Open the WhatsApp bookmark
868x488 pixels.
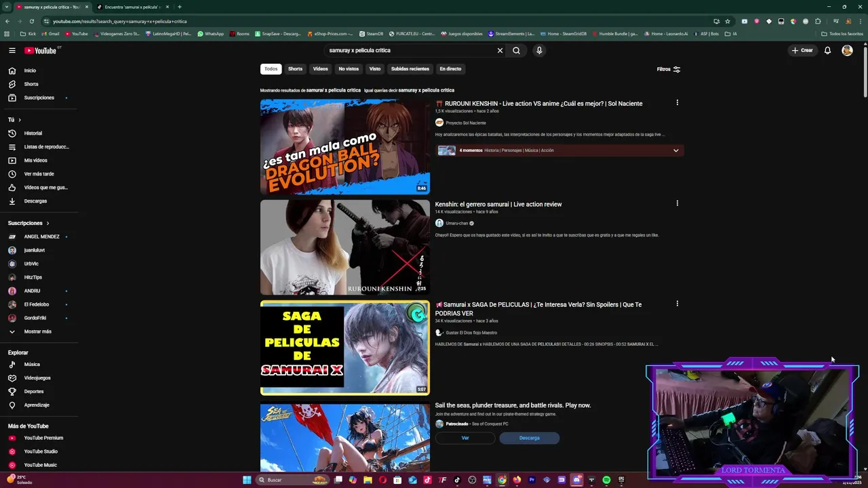click(211, 34)
